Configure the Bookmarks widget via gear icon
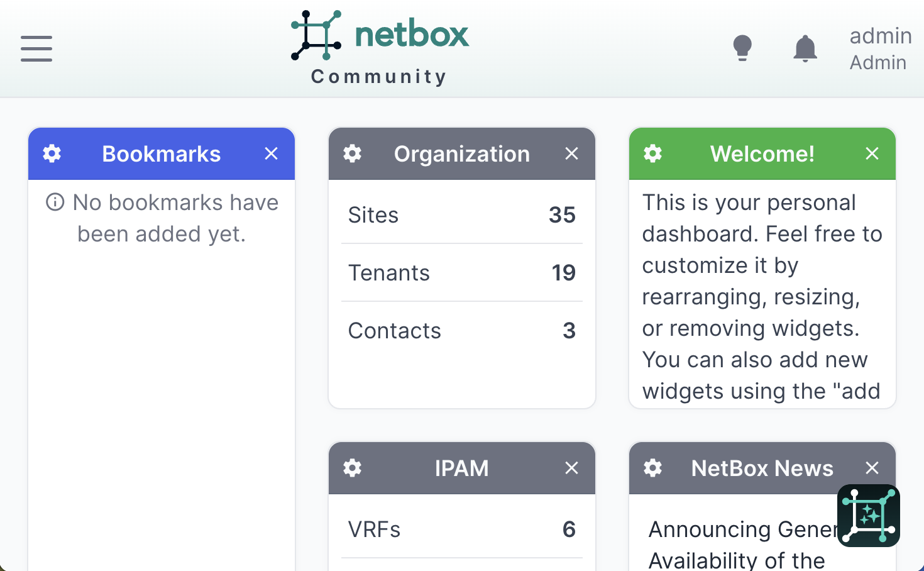This screenshot has width=924, height=571. pos(52,153)
